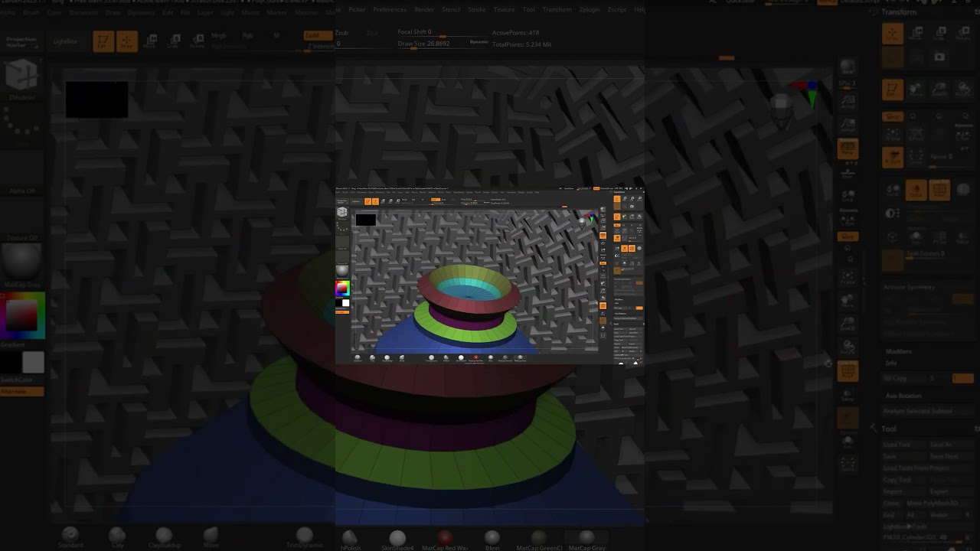Open the MatCap Gray material selector

[21, 266]
